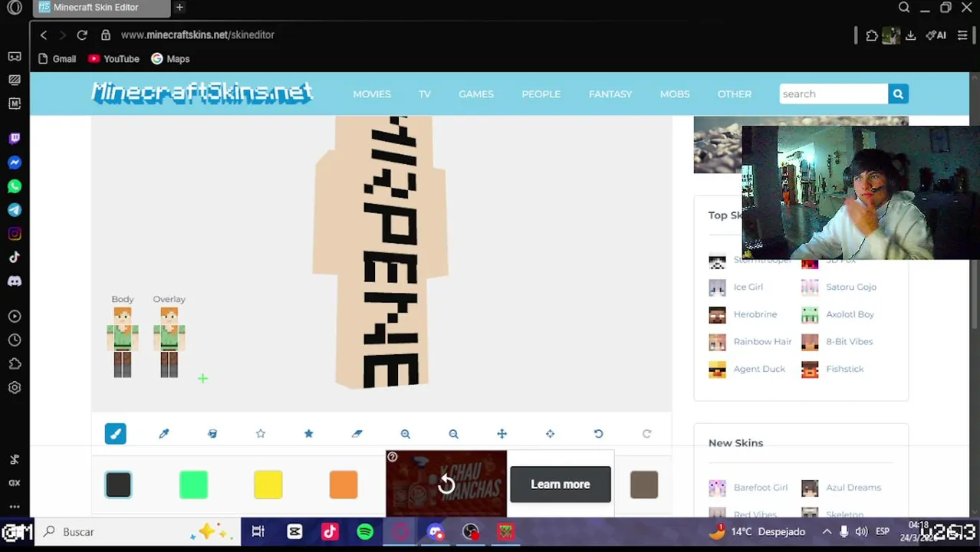Open the Ice Girl skin
The image size is (980, 552).
tap(748, 287)
